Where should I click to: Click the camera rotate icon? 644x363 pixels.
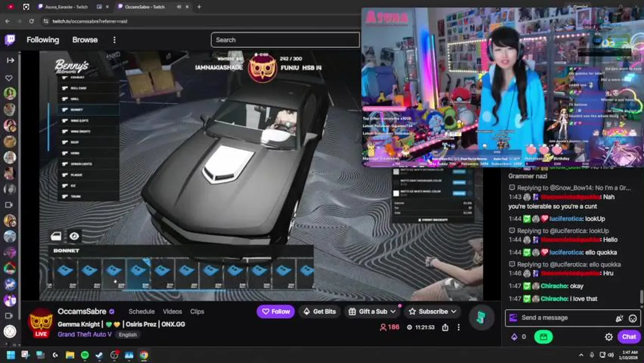74,236
